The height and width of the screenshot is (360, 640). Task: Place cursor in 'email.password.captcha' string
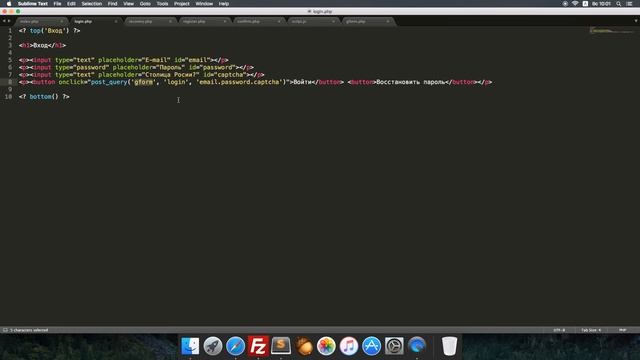pyautogui.click(x=240, y=82)
